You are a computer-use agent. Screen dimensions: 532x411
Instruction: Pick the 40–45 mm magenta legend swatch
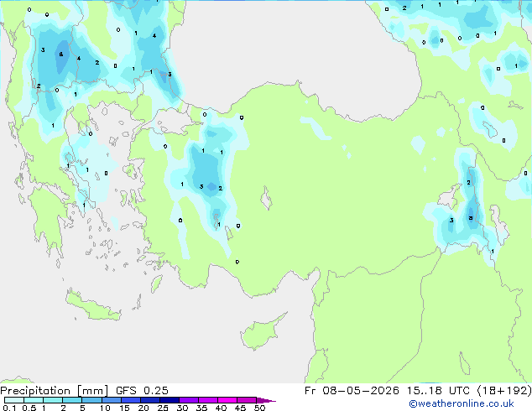(x=227, y=400)
